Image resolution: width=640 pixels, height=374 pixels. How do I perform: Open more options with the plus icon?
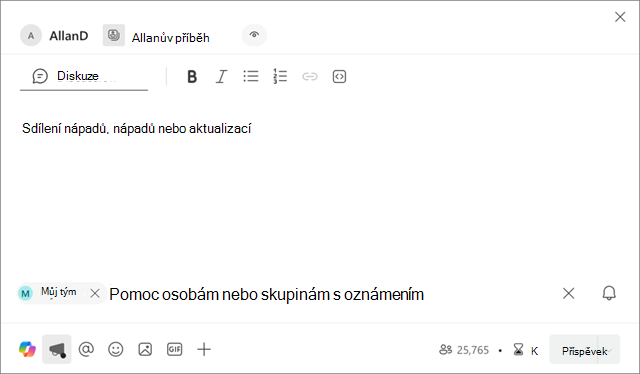click(x=204, y=350)
